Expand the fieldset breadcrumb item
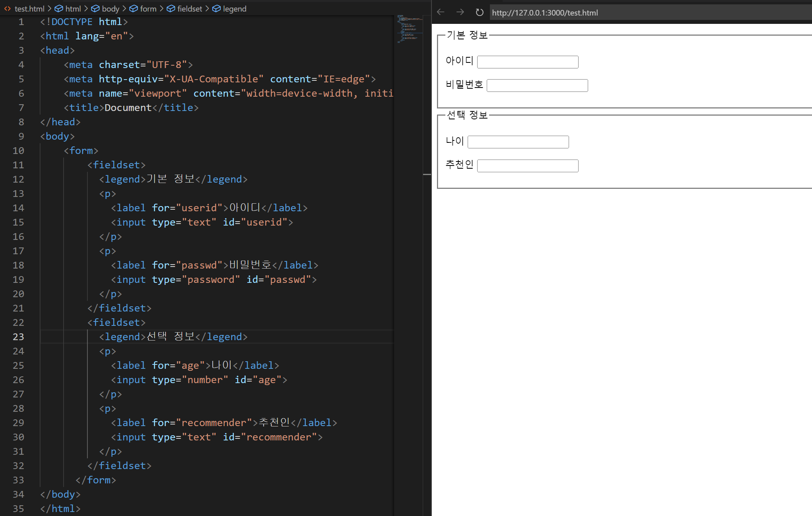This screenshot has height=516, width=812. tap(189, 9)
